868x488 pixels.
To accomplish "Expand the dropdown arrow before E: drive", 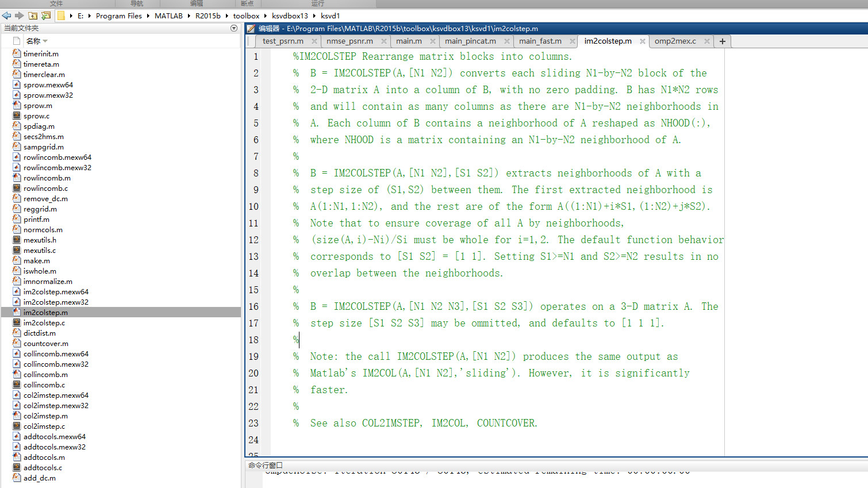I will (x=71, y=16).
